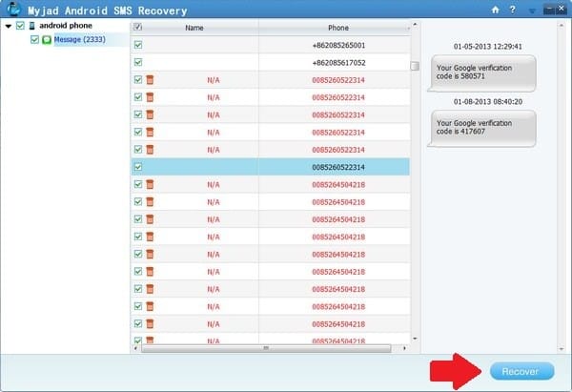The height and width of the screenshot is (392, 572).
Task: Click the phone device icon in tree
Action: point(32,26)
